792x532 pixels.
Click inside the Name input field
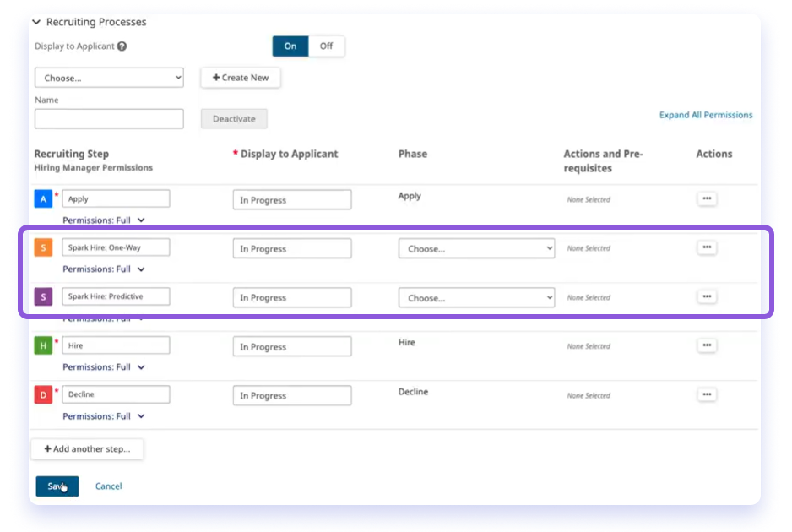point(109,118)
